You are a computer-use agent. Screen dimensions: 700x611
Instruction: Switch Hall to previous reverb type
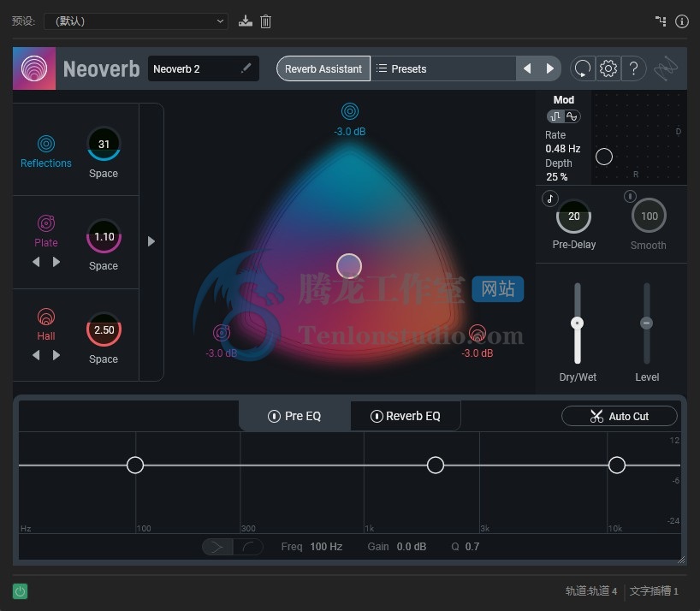(x=36, y=355)
